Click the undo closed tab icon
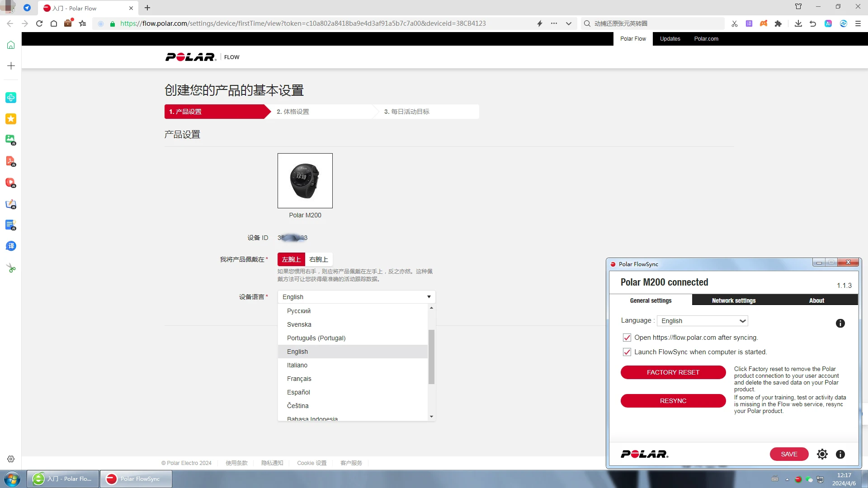Viewport: 868px width, 488px height. click(x=813, y=23)
